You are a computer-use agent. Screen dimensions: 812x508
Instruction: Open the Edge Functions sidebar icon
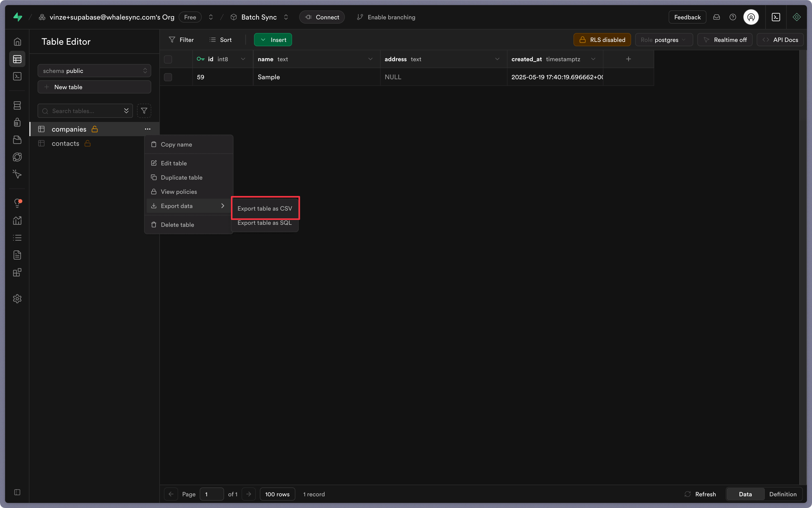[x=17, y=157]
